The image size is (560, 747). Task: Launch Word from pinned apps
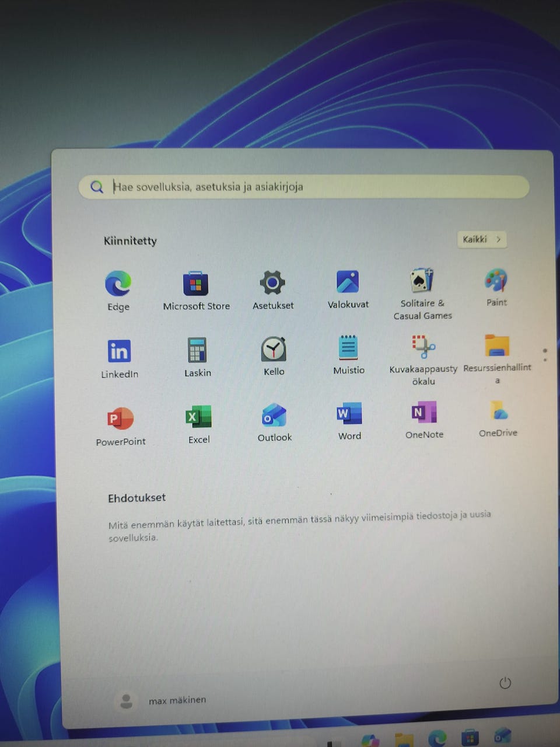(x=349, y=421)
